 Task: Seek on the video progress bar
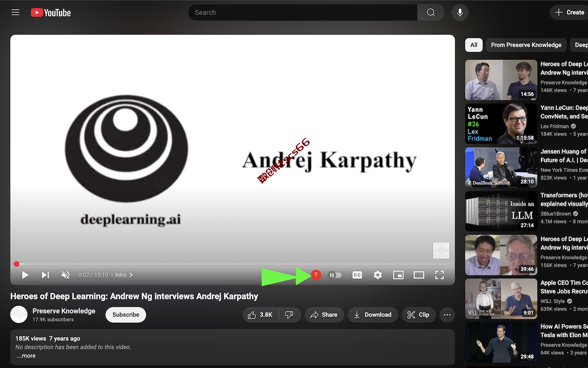tap(232, 264)
